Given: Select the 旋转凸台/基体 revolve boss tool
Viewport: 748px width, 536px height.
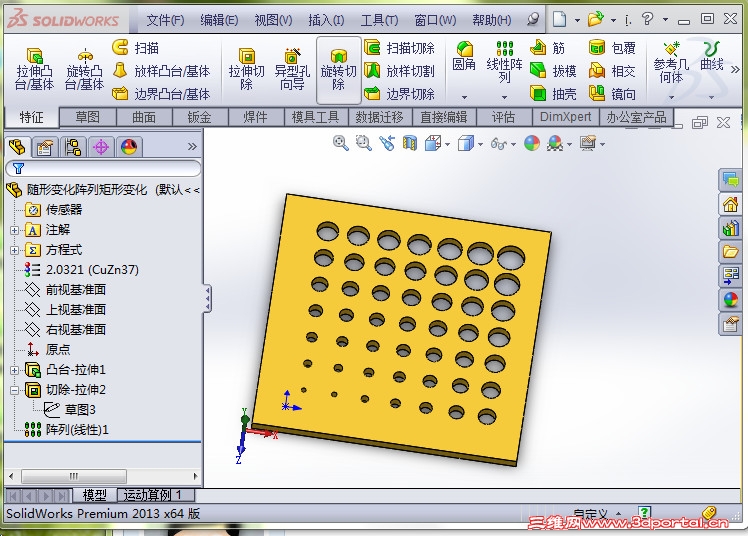Looking at the screenshot, I should coord(84,69).
